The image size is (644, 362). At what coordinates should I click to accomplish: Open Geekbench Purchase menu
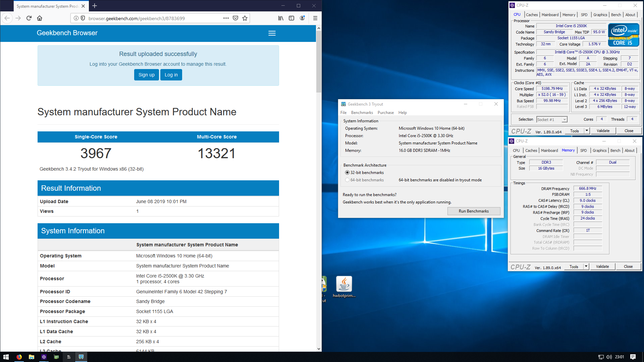pos(386,113)
